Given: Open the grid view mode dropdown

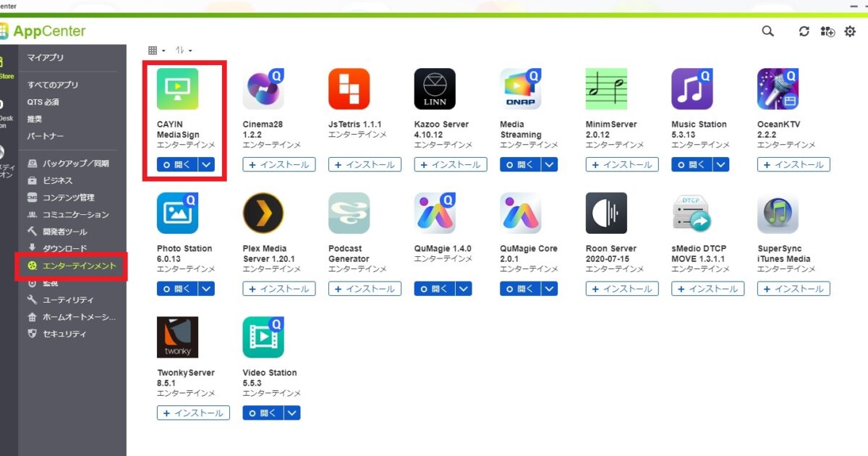Looking at the screenshot, I should pos(156,51).
